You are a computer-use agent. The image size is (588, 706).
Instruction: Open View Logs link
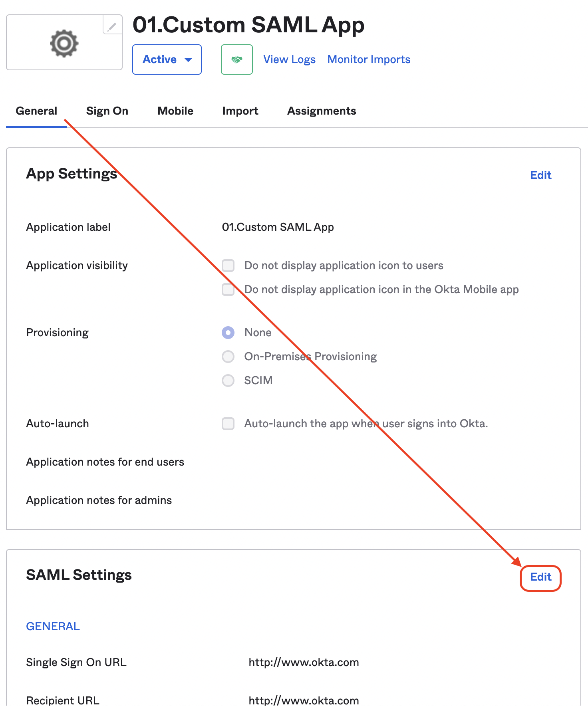coord(289,59)
